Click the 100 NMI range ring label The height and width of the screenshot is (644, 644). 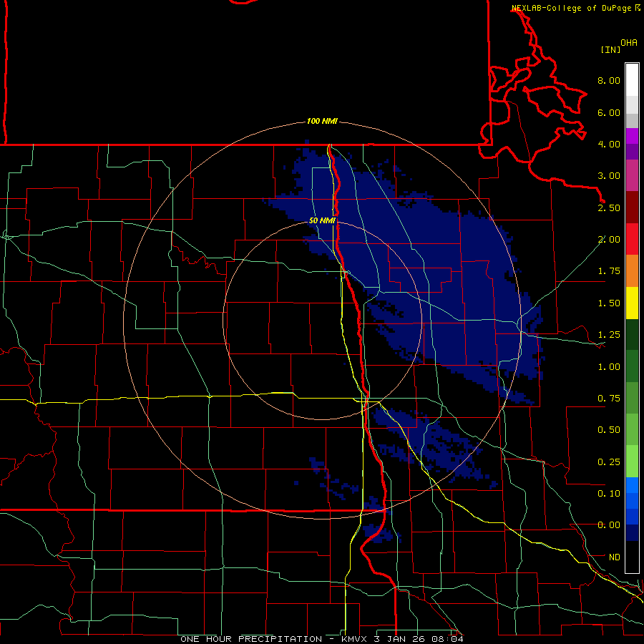(x=322, y=121)
